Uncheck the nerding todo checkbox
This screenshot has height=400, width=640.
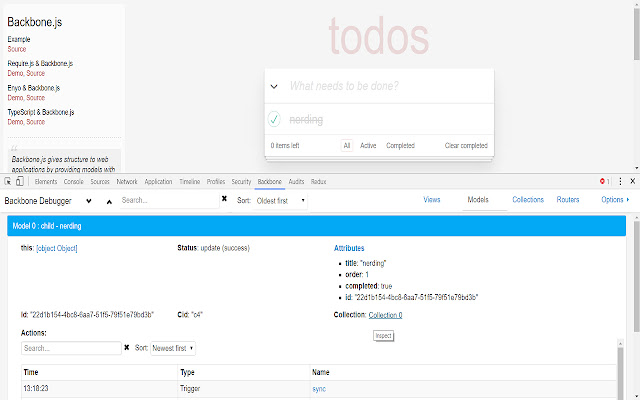pyautogui.click(x=274, y=119)
